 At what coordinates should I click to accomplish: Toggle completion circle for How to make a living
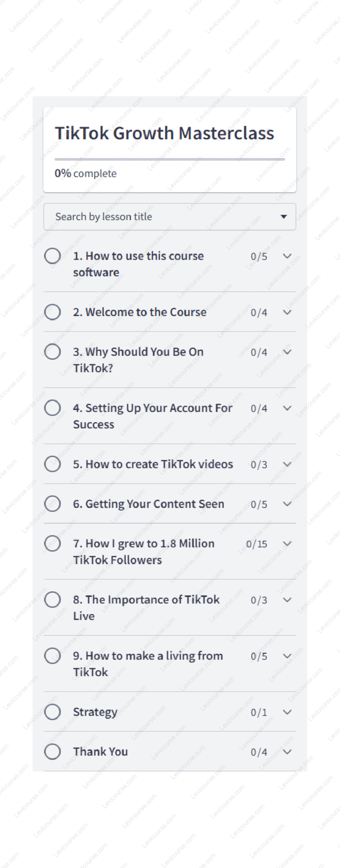click(x=53, y=655)
